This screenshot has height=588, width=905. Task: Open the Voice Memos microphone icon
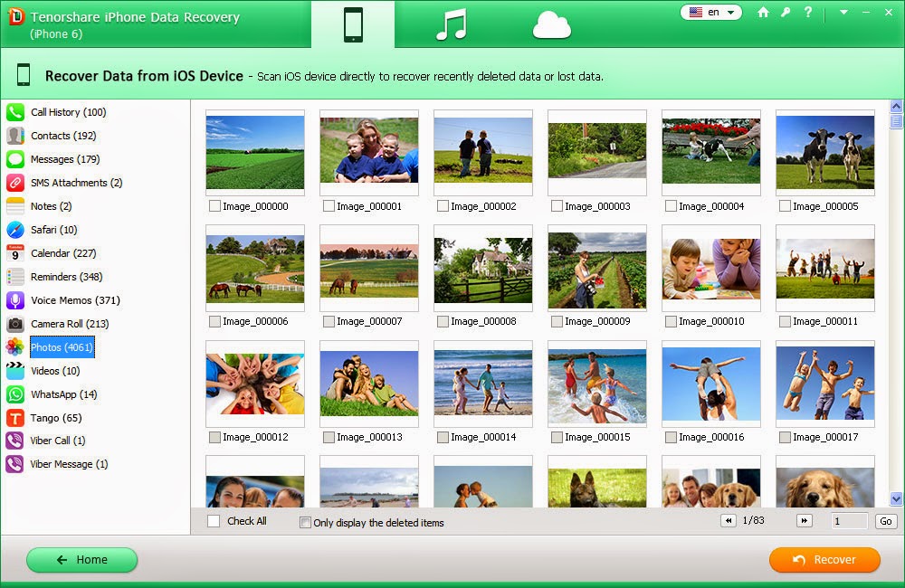pos(15,300)
